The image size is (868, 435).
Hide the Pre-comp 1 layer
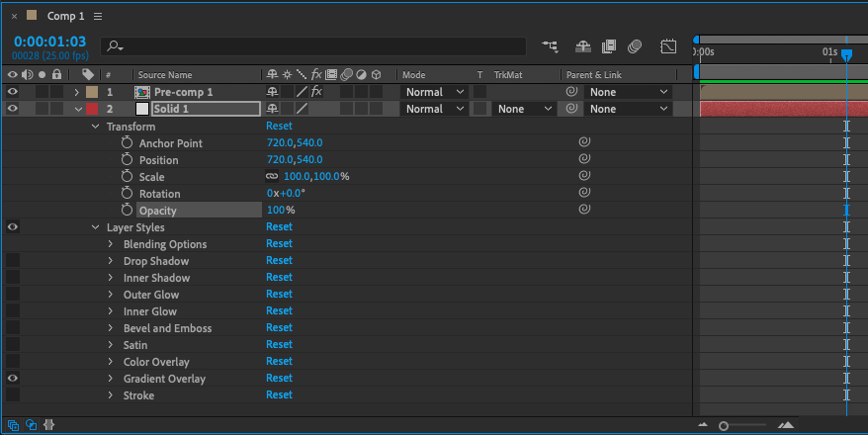point(12,92)
